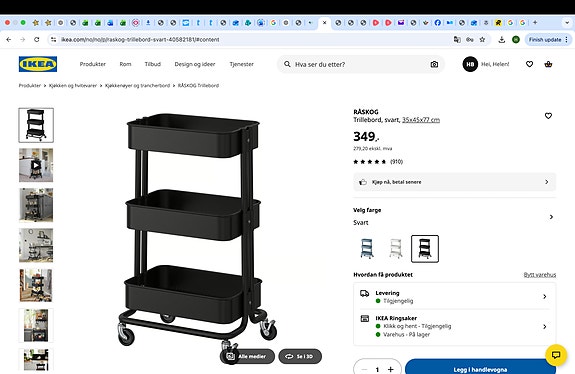Viewport: 575px width, 374px height.
Task: Click the quantity number field
Action: tap(377, 369)
